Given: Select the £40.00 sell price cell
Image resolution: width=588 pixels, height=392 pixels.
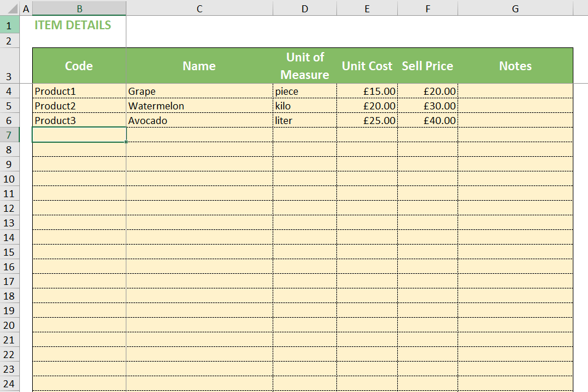Looking at the screenshot, I should click(x=428, y=121).
